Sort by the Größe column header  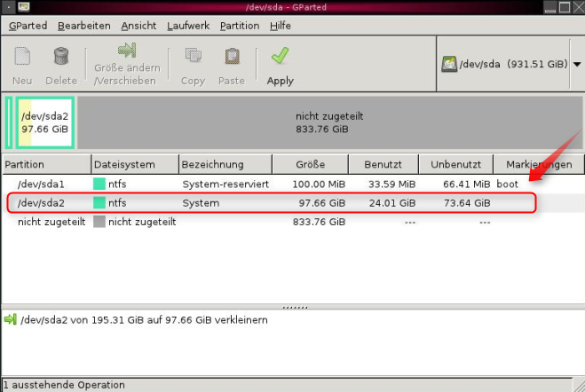tap(311, 164)
